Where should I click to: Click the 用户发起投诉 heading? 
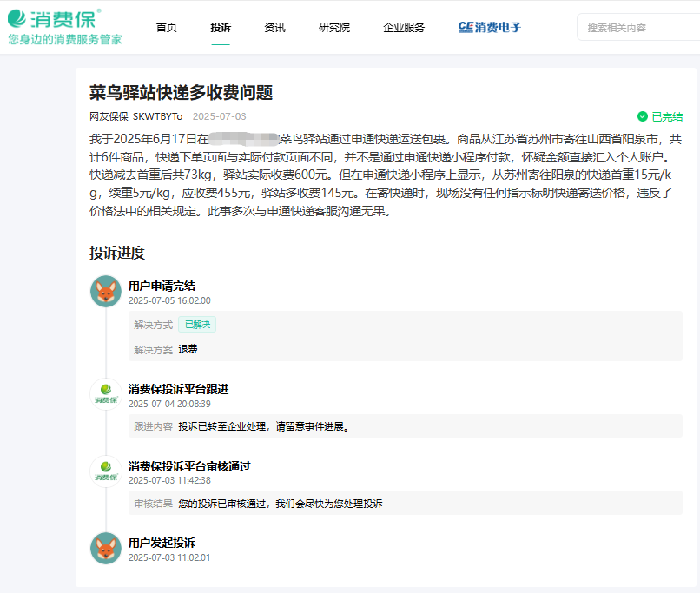click(162, 543)
